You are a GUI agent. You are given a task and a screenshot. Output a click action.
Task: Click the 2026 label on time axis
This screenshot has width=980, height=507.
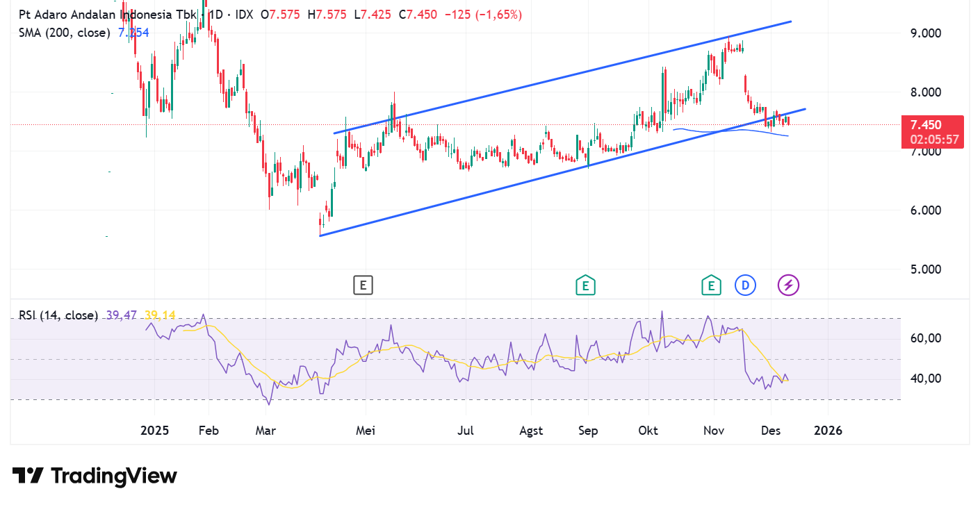click(827, 431)
